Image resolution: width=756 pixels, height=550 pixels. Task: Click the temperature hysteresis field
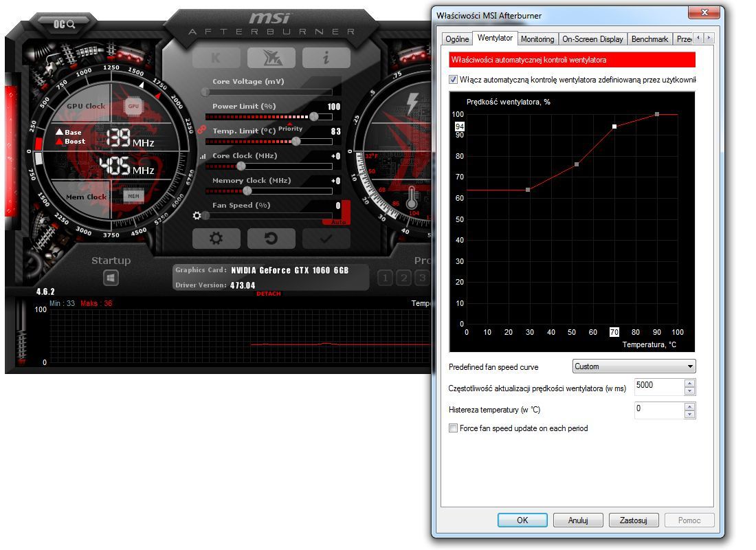(659, 410)
